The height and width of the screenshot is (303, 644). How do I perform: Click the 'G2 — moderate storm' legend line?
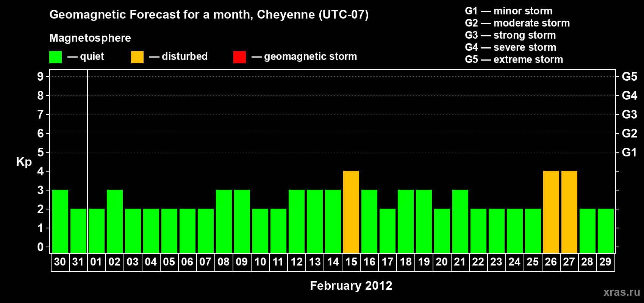click(x=517, y=23)
